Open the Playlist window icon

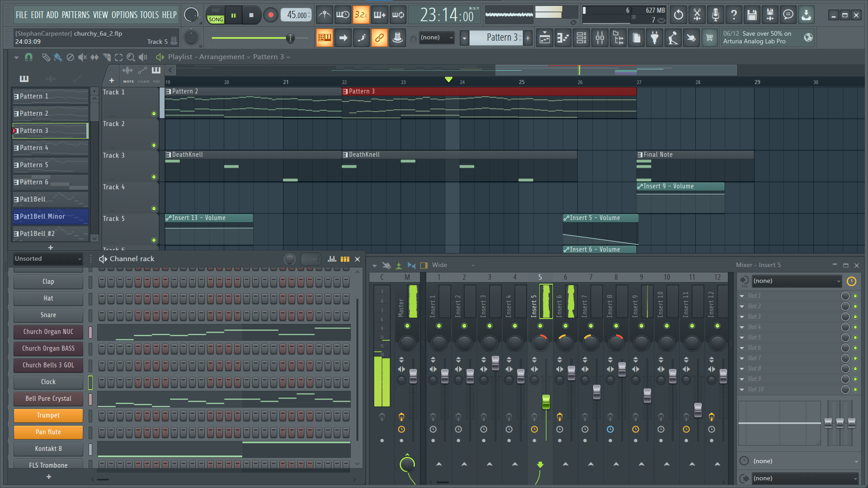[x=545, y=38]
